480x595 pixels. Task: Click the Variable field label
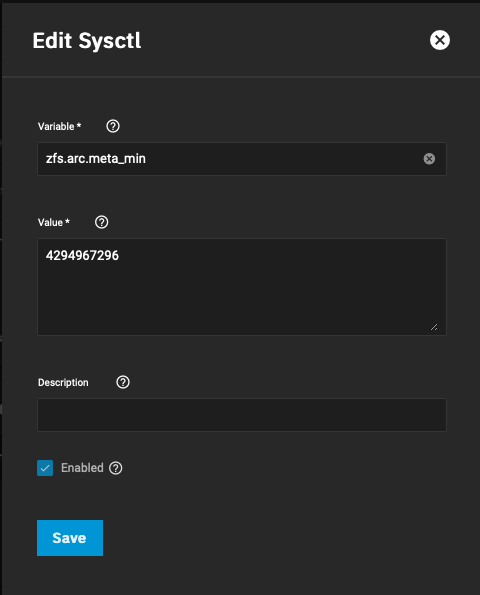point(59,126)
